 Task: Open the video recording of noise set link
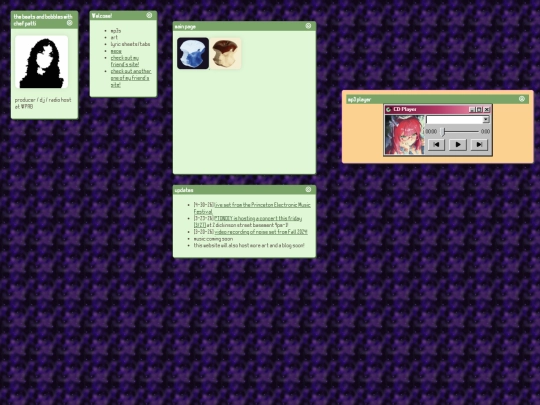pos(261,232)
